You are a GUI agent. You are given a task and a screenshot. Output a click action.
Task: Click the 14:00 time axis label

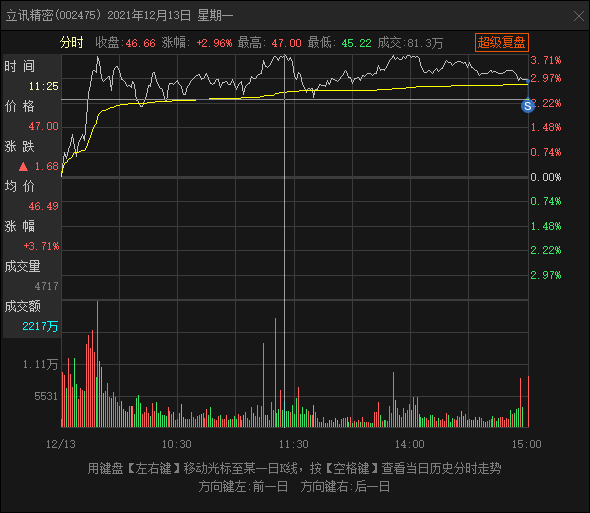(x=409, y=444)
